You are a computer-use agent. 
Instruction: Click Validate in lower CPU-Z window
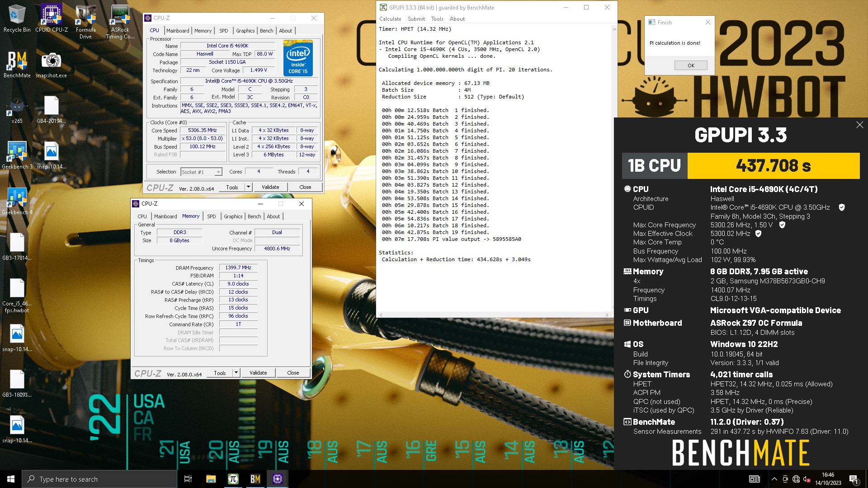258,373
